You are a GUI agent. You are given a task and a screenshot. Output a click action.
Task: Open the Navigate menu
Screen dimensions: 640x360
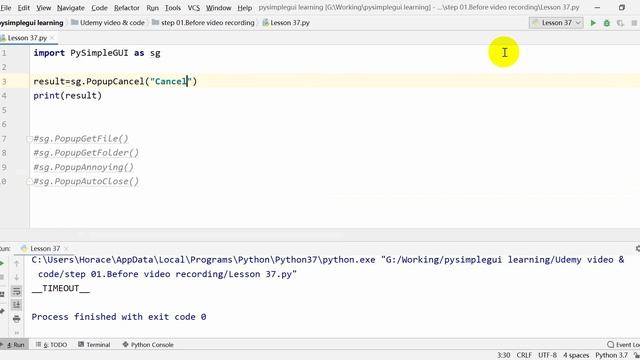pos(71,8)
